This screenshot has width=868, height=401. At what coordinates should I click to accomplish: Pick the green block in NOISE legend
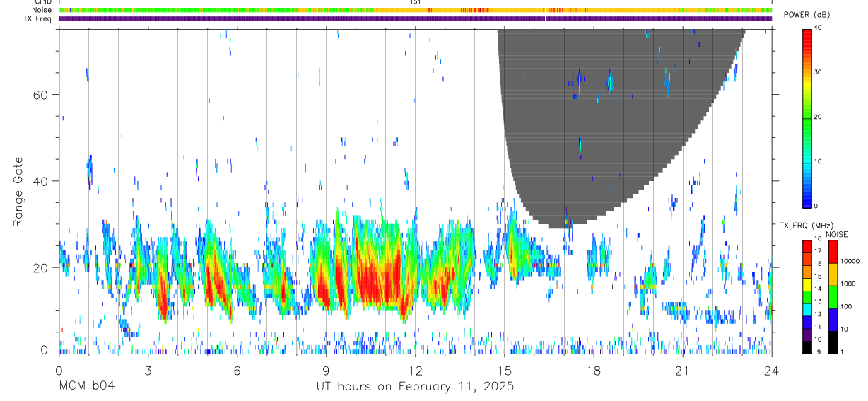pos(833,297)
